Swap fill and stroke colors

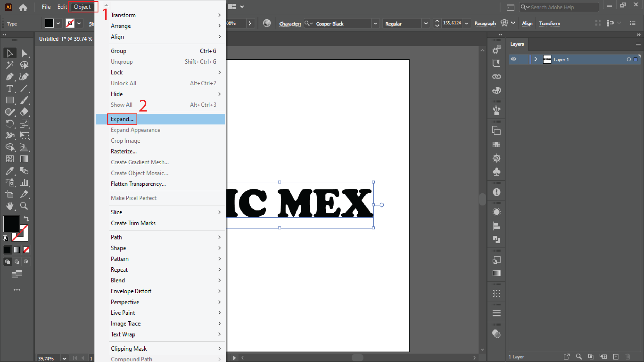[26, 218]
